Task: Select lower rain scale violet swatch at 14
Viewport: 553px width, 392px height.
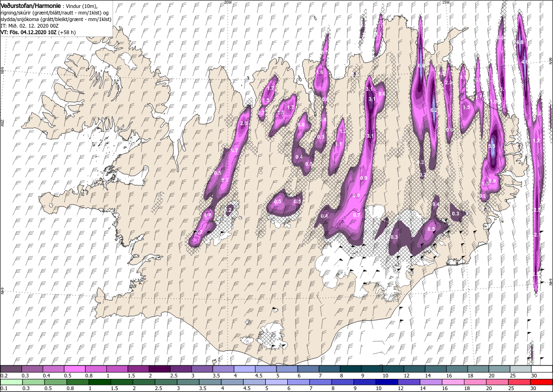Action: tap(431, 382)
